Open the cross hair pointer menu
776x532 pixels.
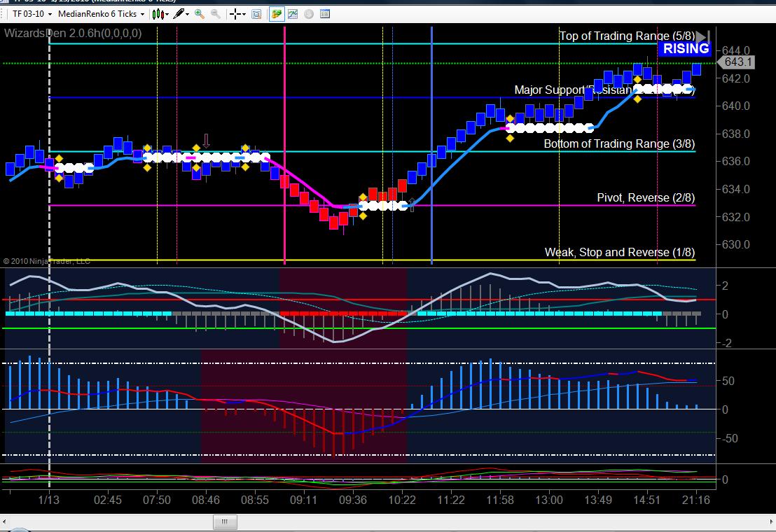pyautogui.click(x=237, y=14)
